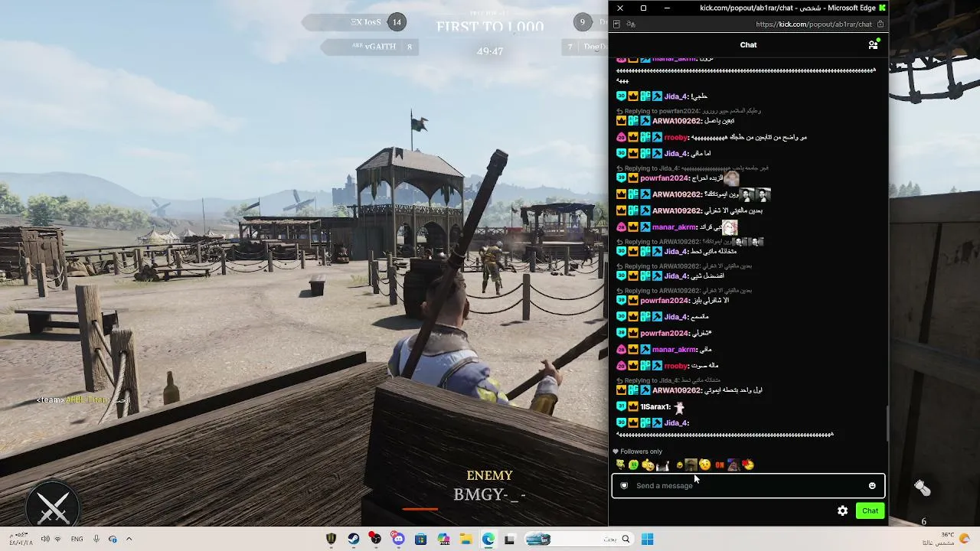Show hidden system tray icons
Screen dimensions: 980x551
129,540
